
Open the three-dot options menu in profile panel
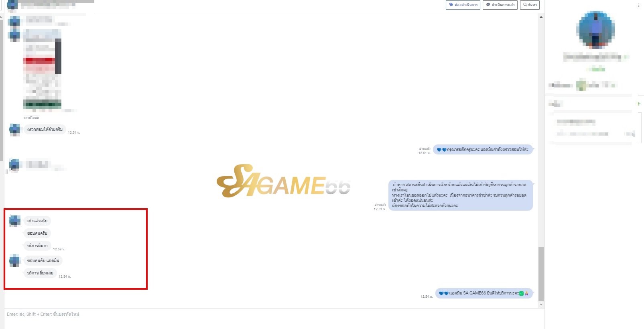(x=638, y=5)
